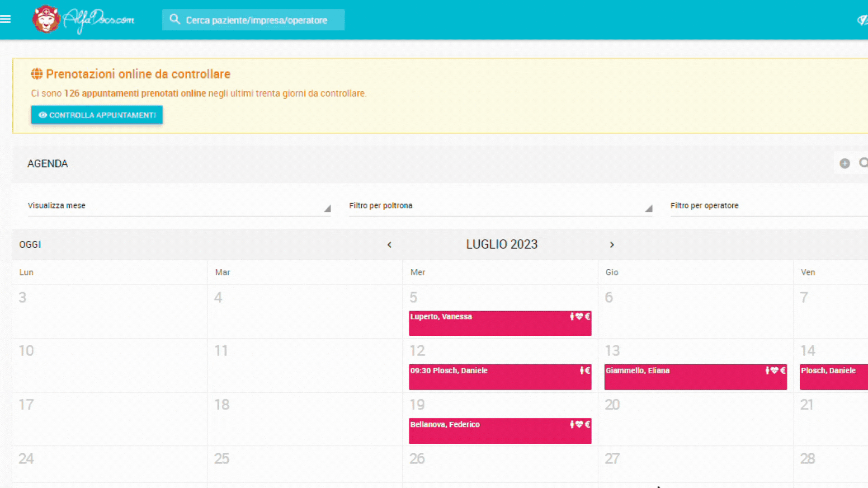Click the Lun column header
The width and height of the screenshot is (868, 488).
tap(26, 272)
